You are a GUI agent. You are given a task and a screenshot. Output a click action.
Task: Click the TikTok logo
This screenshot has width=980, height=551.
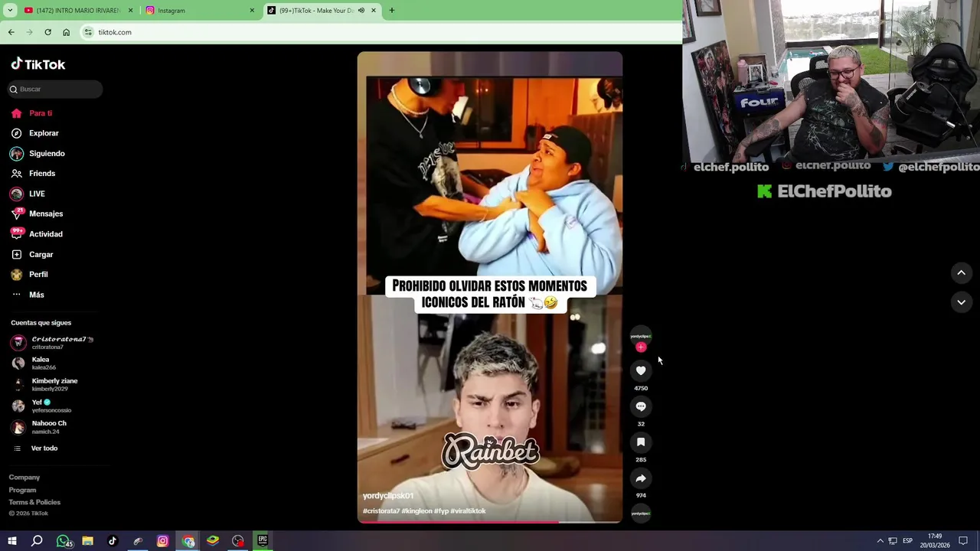38,64
